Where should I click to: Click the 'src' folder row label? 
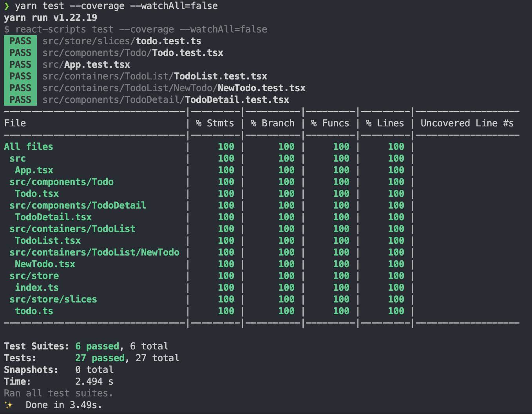[x=18, y=158]
